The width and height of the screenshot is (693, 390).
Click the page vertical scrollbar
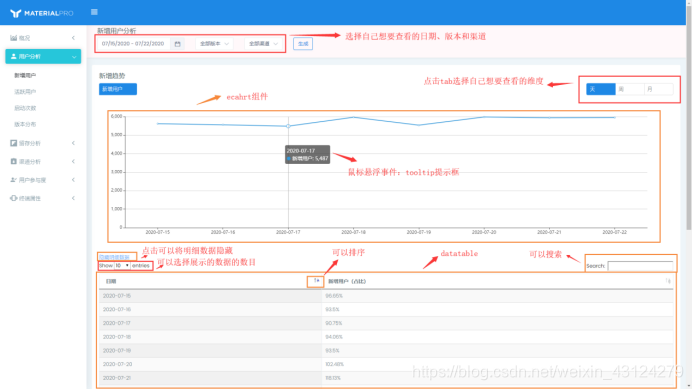[x=689, y=119]
